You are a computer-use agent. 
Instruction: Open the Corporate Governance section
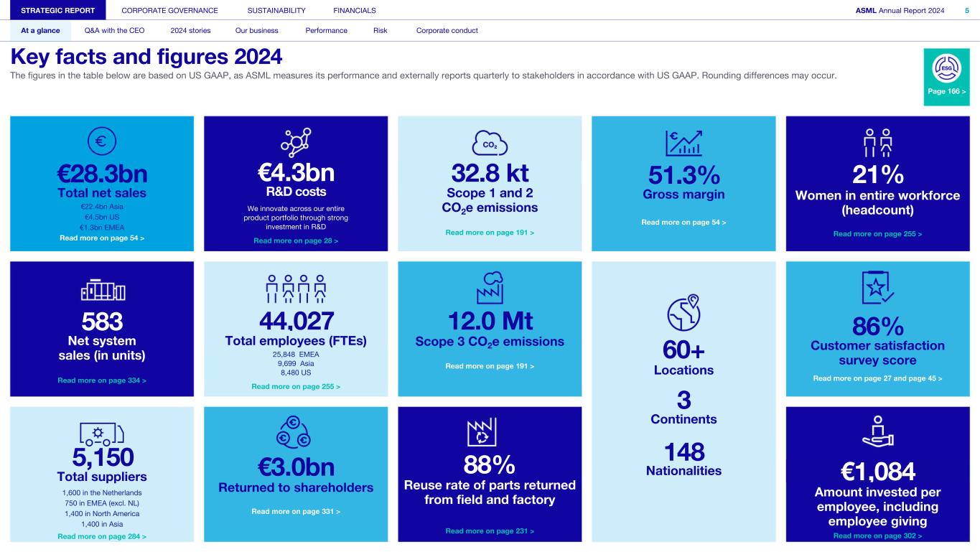170,10
